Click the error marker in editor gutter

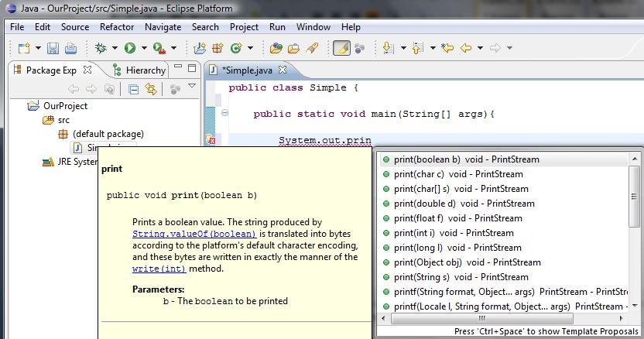point(211,139)
